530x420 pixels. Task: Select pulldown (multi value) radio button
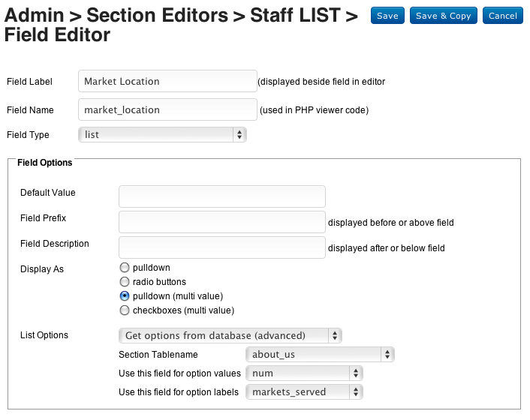coord(125,296)
